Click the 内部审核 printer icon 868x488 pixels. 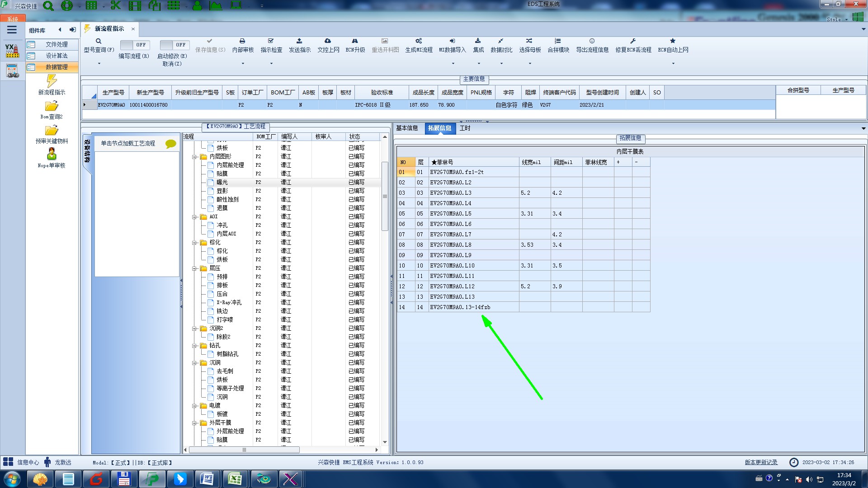click(242, 41)
